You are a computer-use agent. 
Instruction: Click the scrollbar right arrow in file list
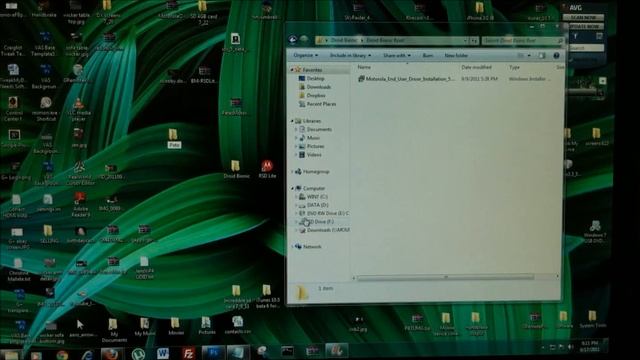pos(557,277)
